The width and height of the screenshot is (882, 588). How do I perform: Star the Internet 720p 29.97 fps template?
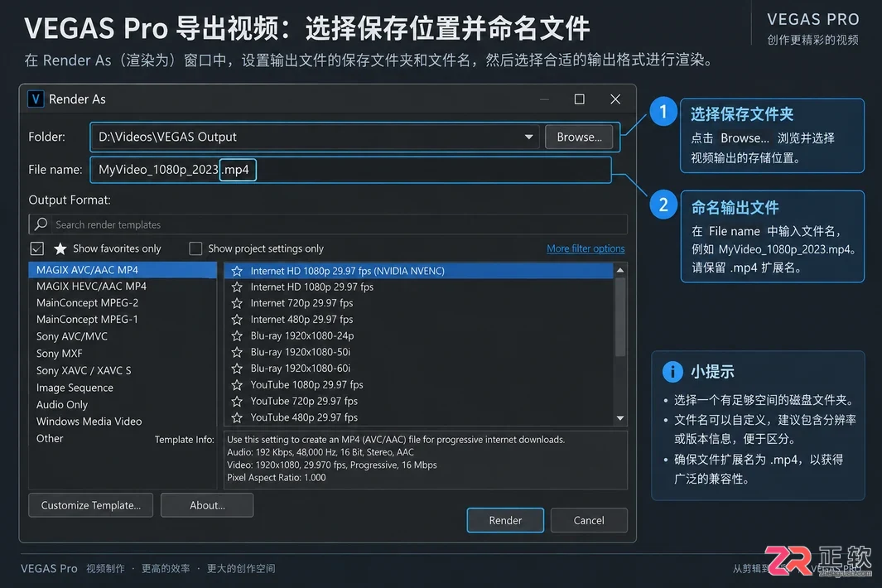237,303
